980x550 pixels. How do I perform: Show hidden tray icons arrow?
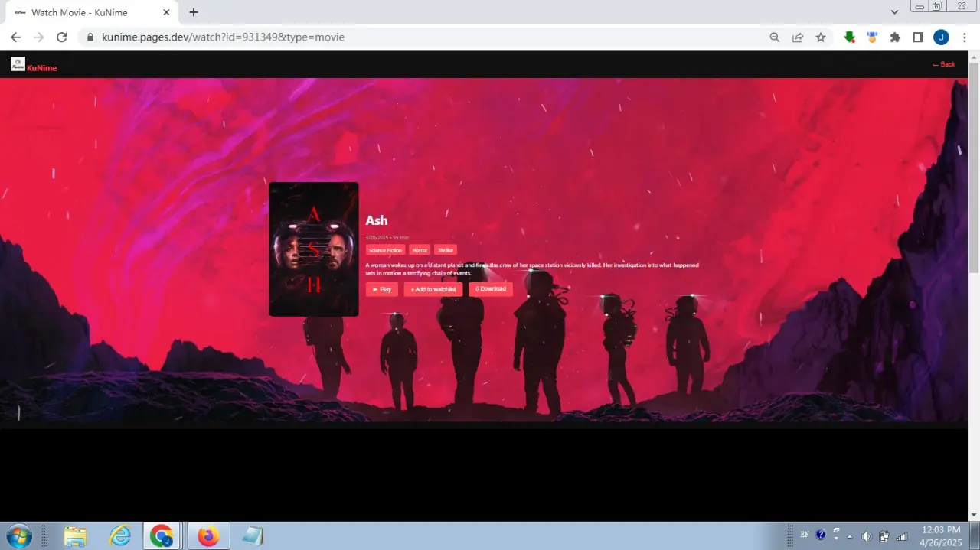pos(849,536)
